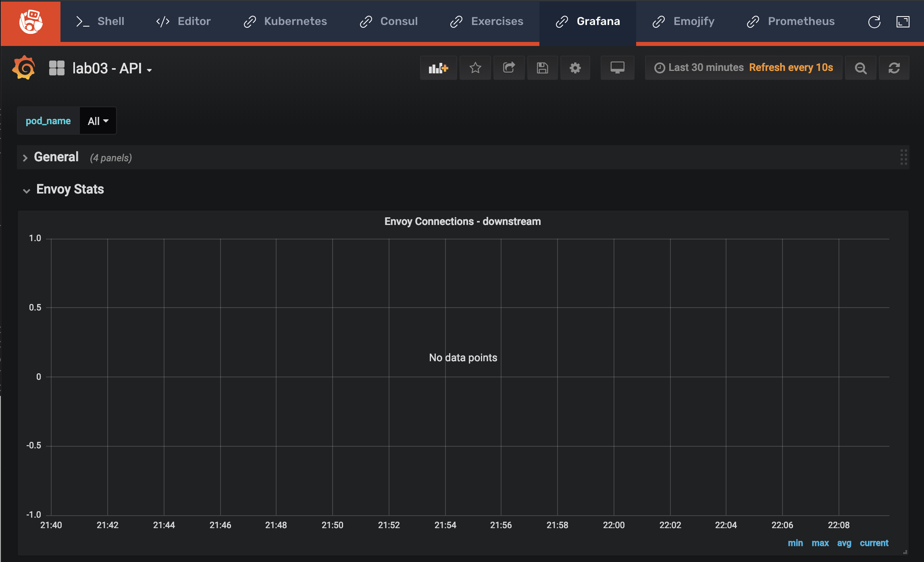This screenshot has height=562, width=924.
Task: Select the Grafana tab
Action: pos(588,21)
